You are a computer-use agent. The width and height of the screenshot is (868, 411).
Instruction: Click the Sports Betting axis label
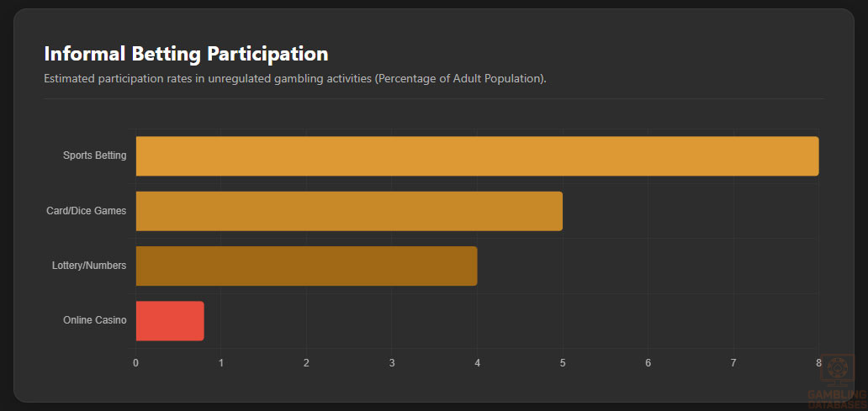tap(94, 155)
